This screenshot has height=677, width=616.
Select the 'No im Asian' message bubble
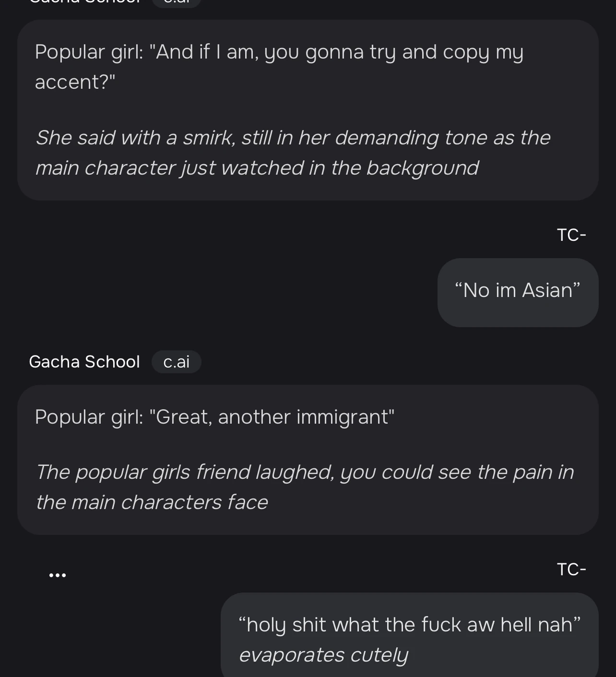tap(518, 292)
